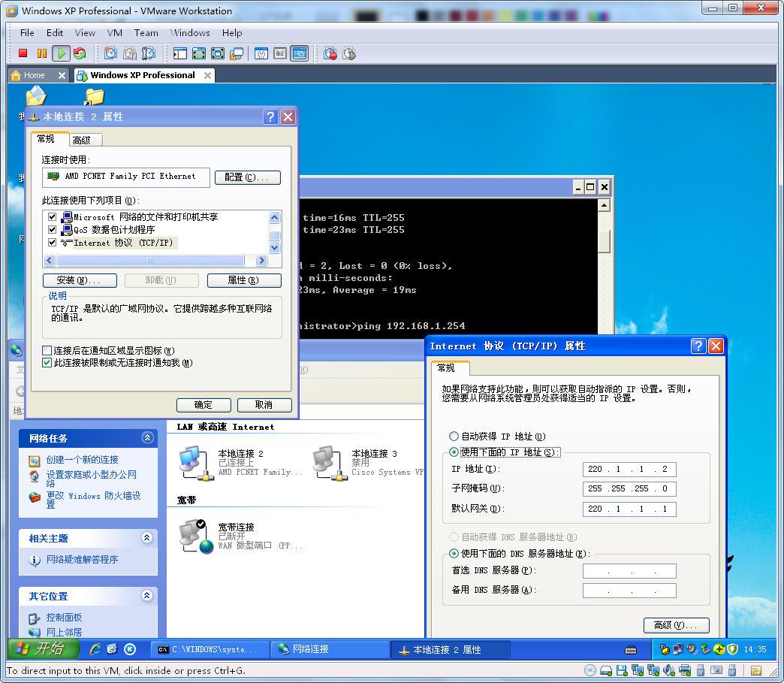
Task: Toggle the Microsoft file and printer sharing checkbox
Action: pyautogui.click(x=52, y=216)
